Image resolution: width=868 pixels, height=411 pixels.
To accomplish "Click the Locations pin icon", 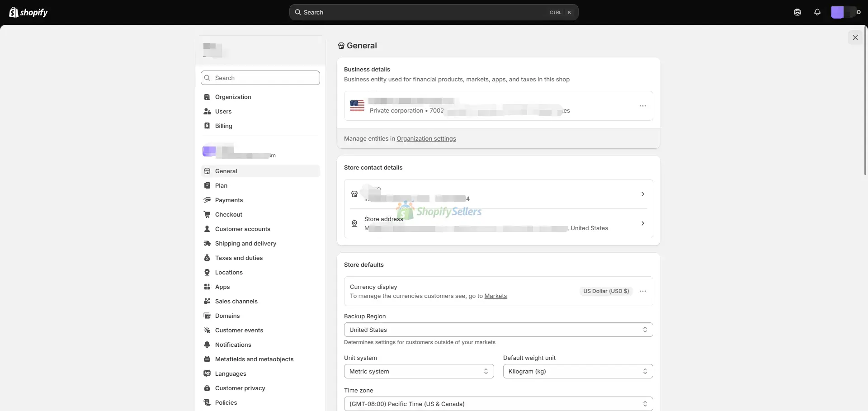I will (x=207, y=272).
